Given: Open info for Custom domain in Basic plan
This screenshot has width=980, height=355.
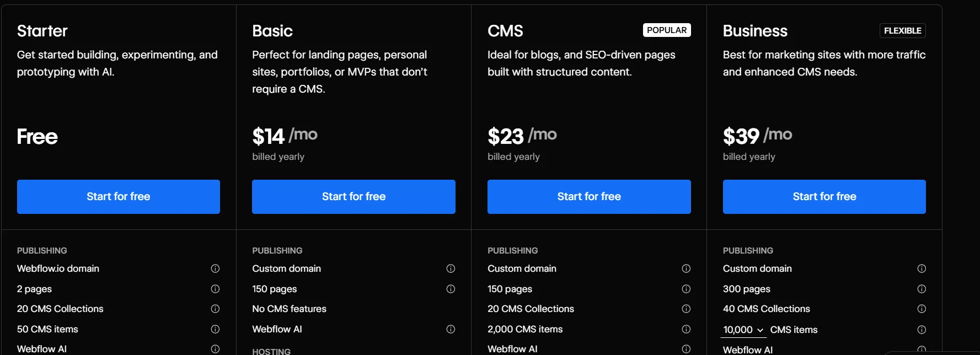Looking at the screenshot, I should 451,268.
